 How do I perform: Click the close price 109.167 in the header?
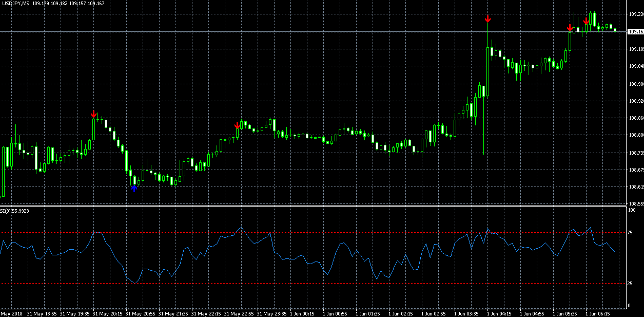tap(96, 4)
